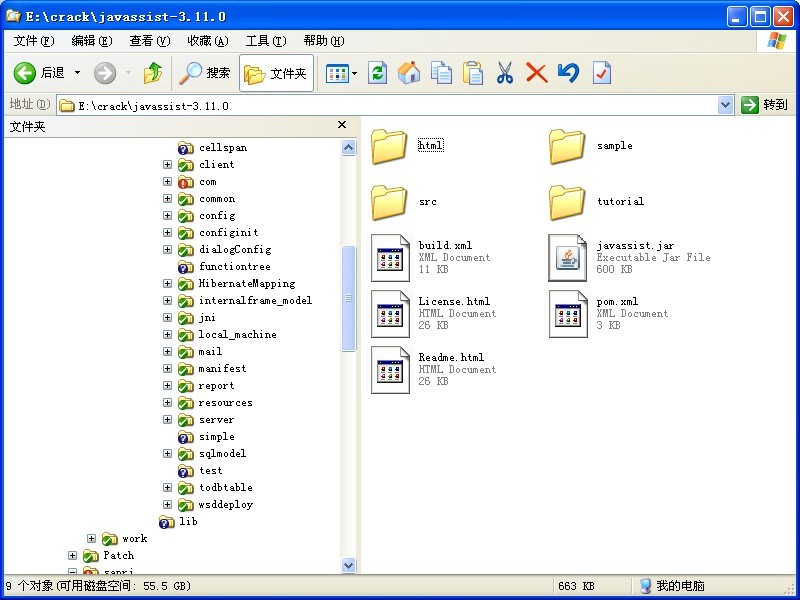The width and height of the screenshot is (800, 600).
Task: Select the build.xml file icon
Action: 390,258
